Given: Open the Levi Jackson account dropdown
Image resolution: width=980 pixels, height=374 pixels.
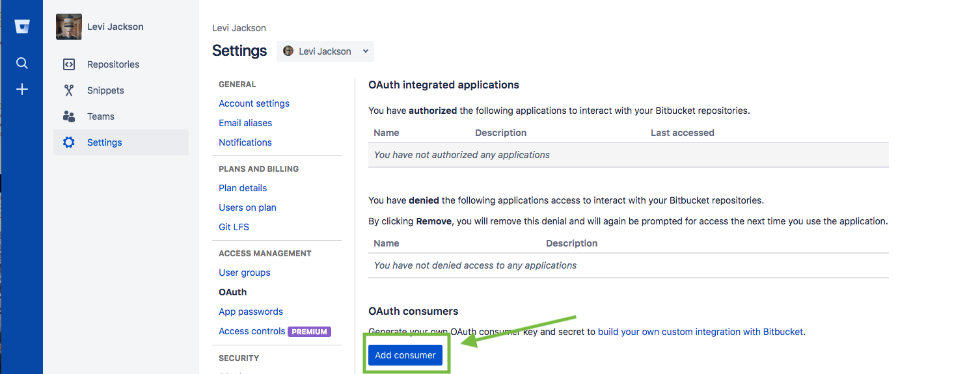Looking at the screenshot, I should (x=325, y=51).
